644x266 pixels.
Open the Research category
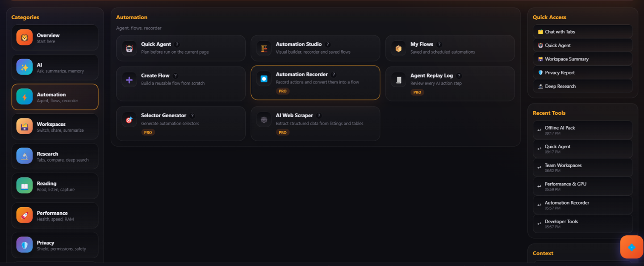tap(55, 156)
